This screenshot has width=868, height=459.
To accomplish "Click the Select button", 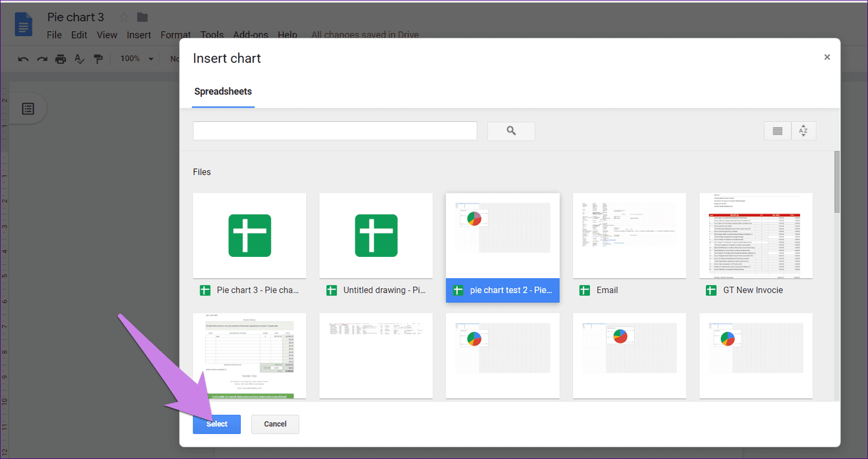I will coord(216,424).
